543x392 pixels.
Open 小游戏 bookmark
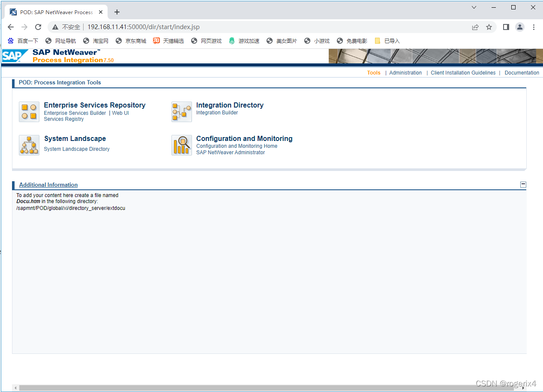(317, 41)
